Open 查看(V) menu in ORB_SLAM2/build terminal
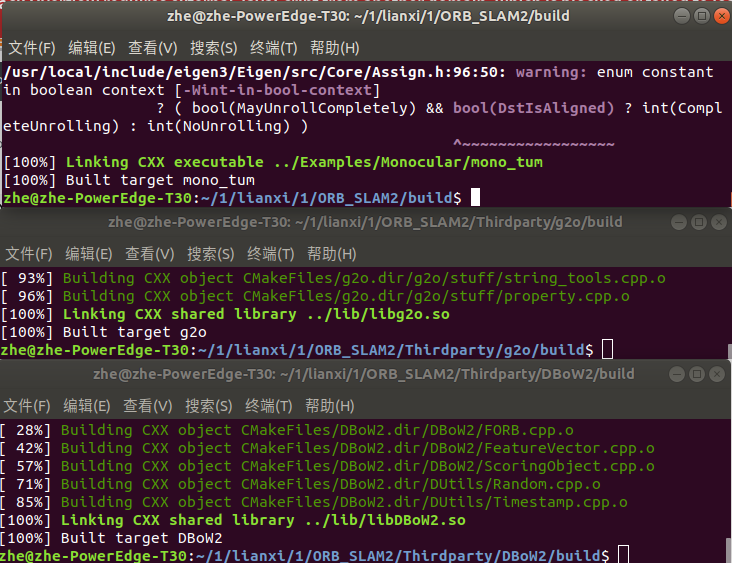The height and width of the screenshot is (563, 732). [153, 48]
